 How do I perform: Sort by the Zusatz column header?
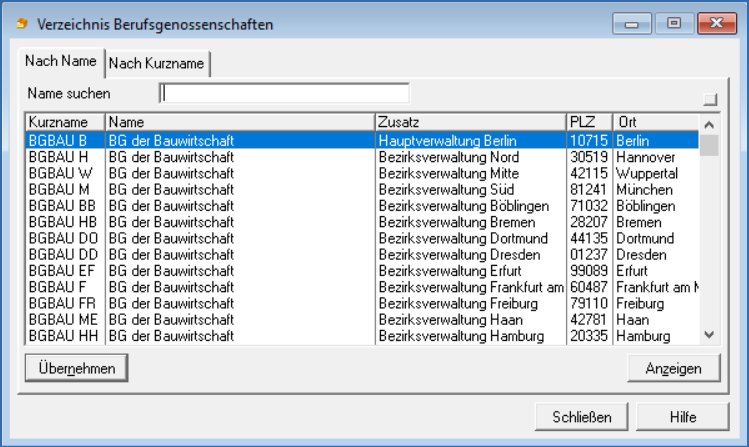471,122
